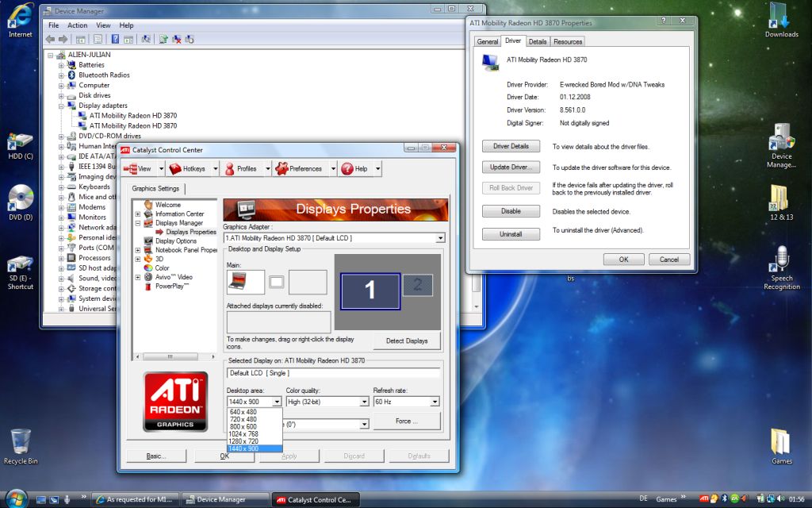Click Scan for hardware changes toolbar icon
This screenshot has width=812, height=508.
pyautogui.click(x=146, y=40)
